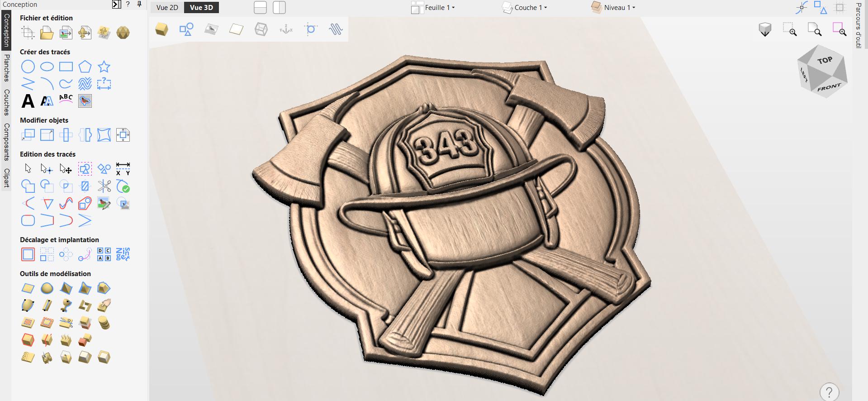The image size is (868, 401).
Task: Toggle the shaded gold block view
Action: (x=161, y=29)
